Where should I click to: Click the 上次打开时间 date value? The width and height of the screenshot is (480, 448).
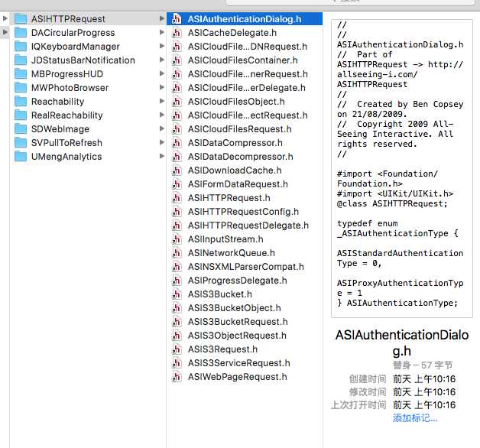tap(424, 405)
